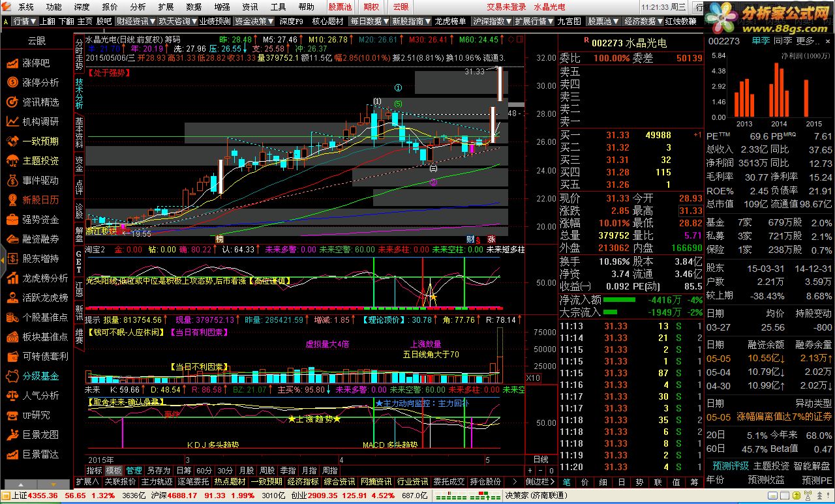Click the 云眼 button in menu bar
The width and height of the screenshot is (835, 504).
click(x=401, y=7)
